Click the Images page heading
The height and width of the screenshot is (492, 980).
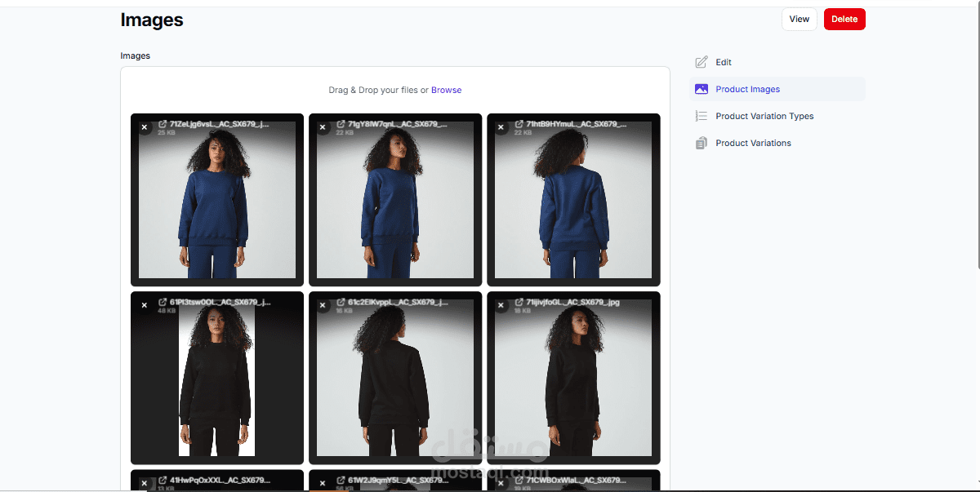pyautogui.click(x=152, y=20)
